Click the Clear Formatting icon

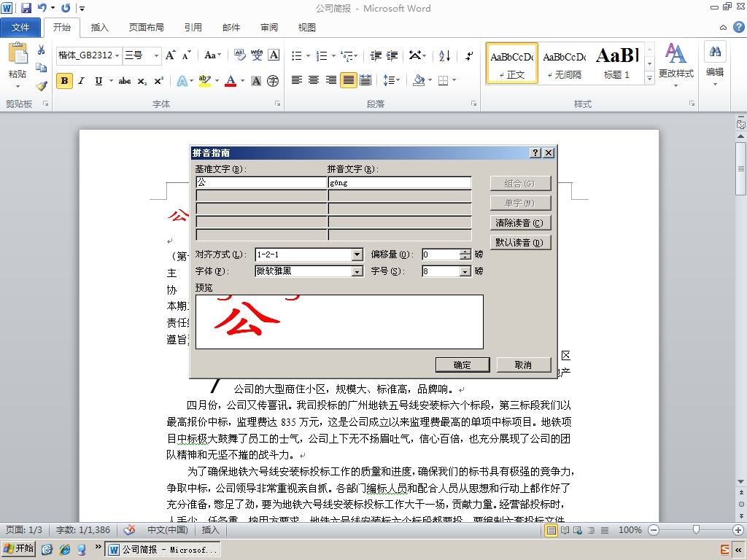[x=239, y=55]
